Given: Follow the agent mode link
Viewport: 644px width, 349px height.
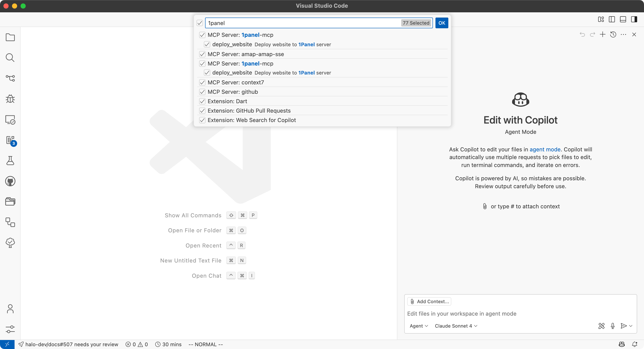Looking at the screenshot, I should pos(545,149).
